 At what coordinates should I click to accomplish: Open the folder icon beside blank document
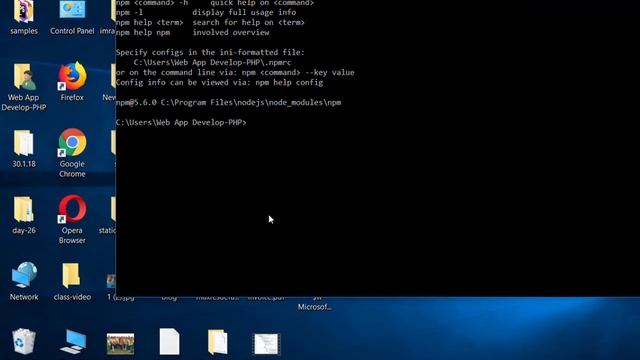point(218,342)
